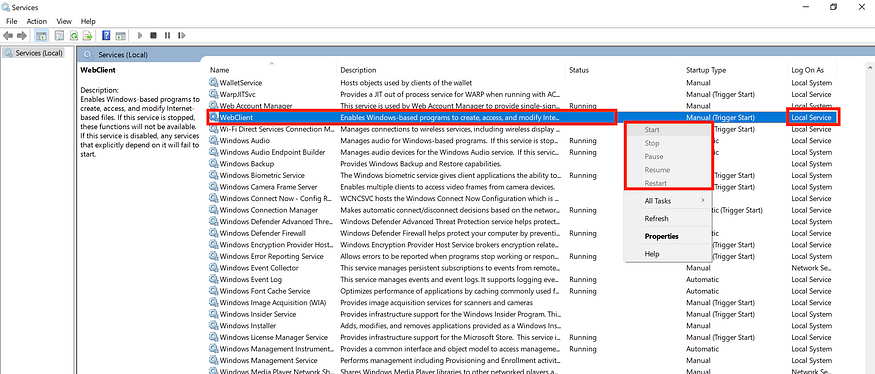This screenshot has height=374, width=875.
Task: Open the File menu
Action: (12, 21)
